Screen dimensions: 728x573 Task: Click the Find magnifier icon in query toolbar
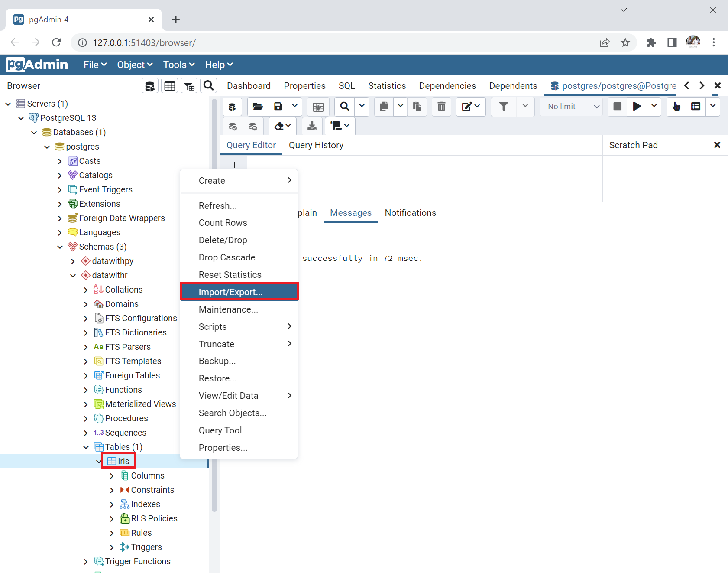(345, 107)
